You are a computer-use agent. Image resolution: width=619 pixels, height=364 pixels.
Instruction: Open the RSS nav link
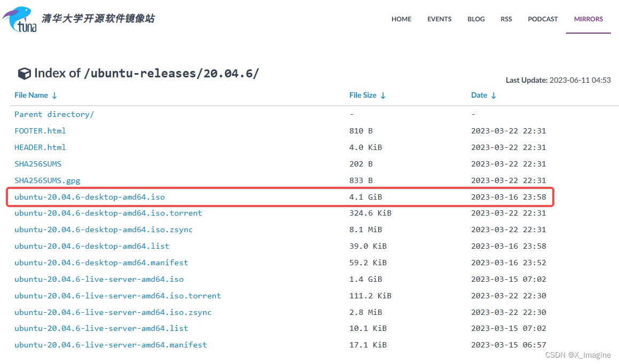coord(506,19)
